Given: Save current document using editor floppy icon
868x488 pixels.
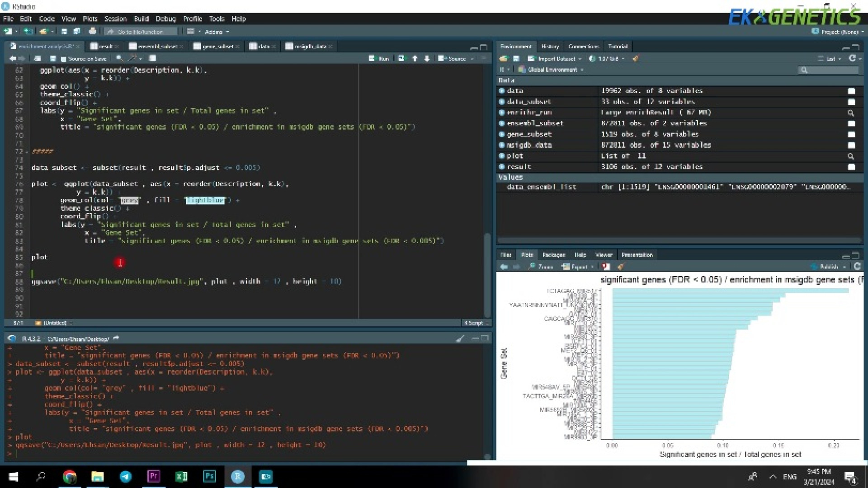Looking at the screenshot, I should pos(53,59).
